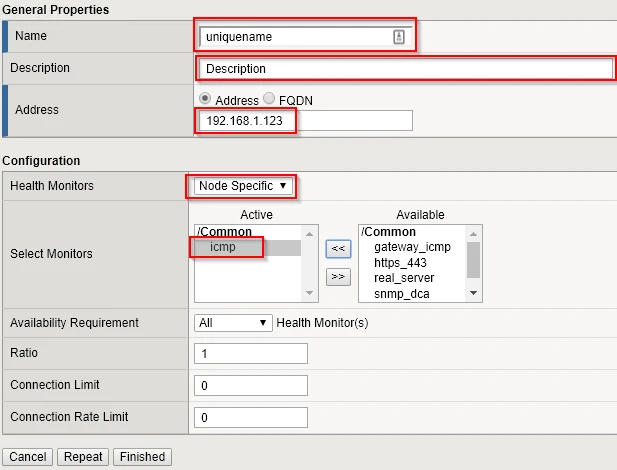
Task: Choose https_443 from Available monitors
Action: pyautogui.click(x=400, y=262)
